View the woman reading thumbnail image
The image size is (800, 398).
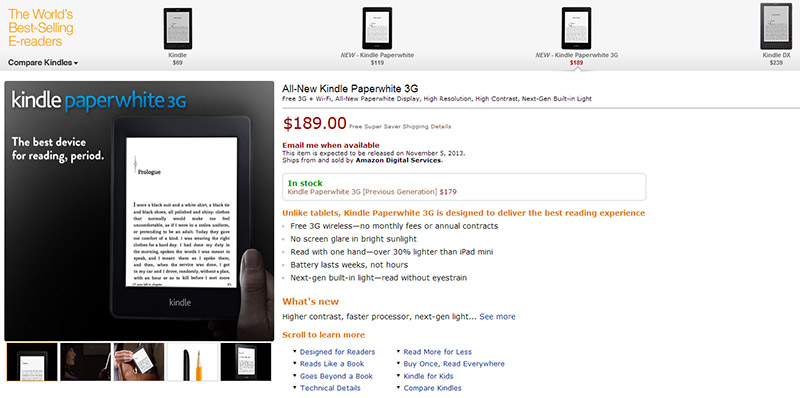85,362
